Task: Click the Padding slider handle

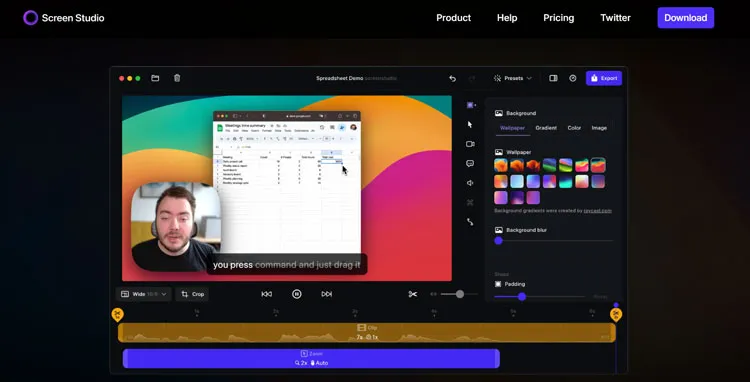Action: (x=522, y=296)
